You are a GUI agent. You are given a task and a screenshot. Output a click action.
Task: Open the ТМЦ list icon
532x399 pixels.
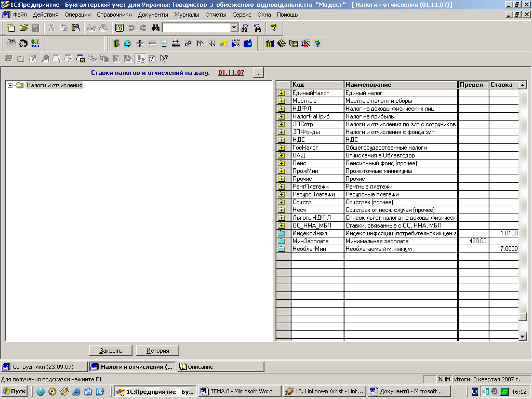pos(11,44)
